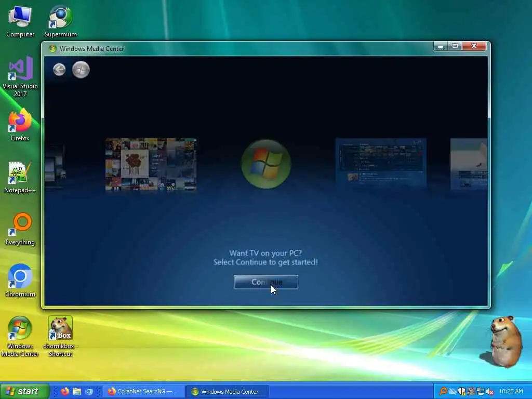532x399 pixels.
Task: Select the Notepad++ desktop shortcut
Action: (x=20, y=178)
